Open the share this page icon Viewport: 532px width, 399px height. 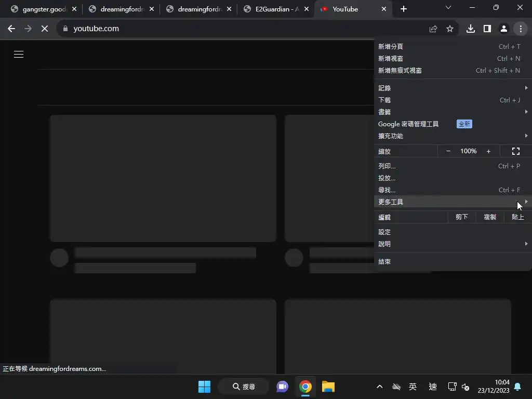coord(433,29)
